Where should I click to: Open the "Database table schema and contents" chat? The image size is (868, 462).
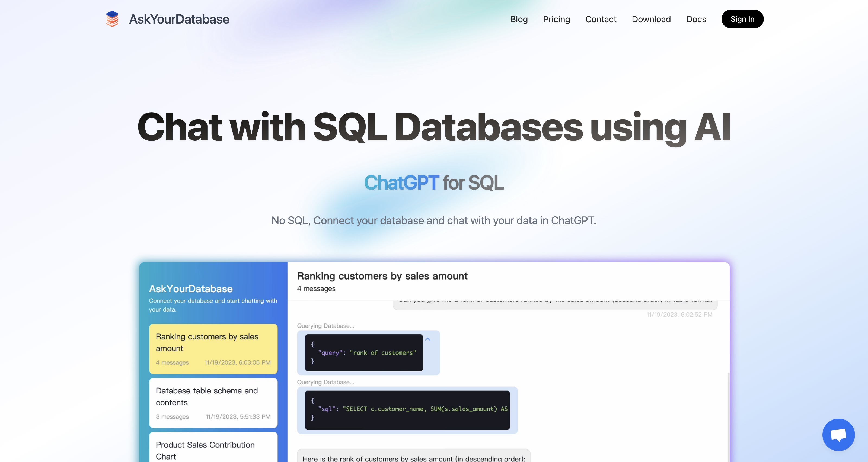click(213, 403)
